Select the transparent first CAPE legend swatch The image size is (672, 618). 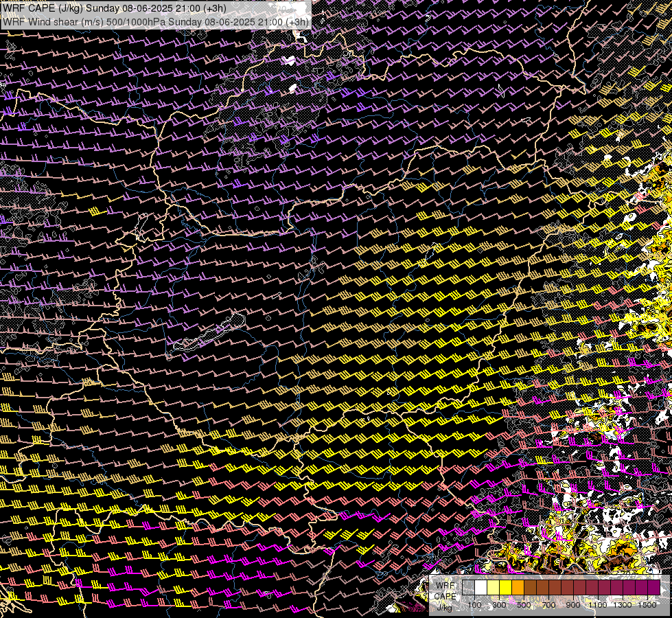[x=468, y=587]
